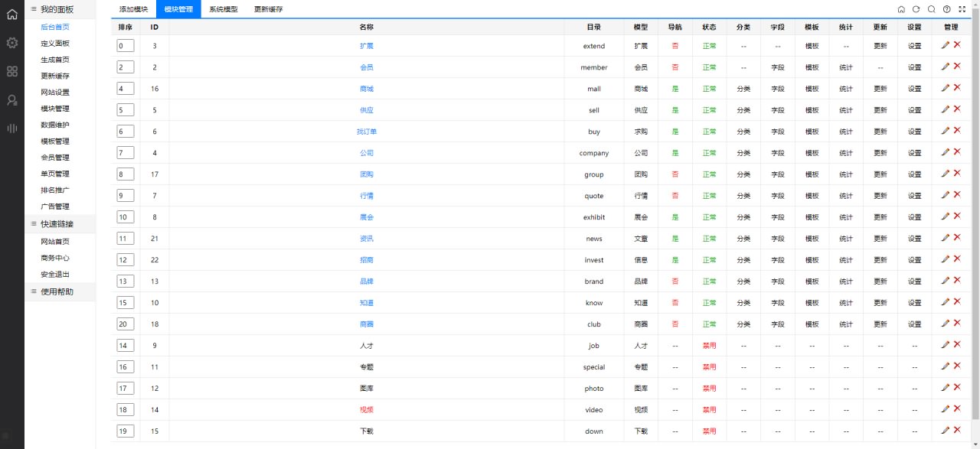Collapse the 快速链接 sidebar section
The width and height of the screenshot is (980, 449).
point(57,224)
